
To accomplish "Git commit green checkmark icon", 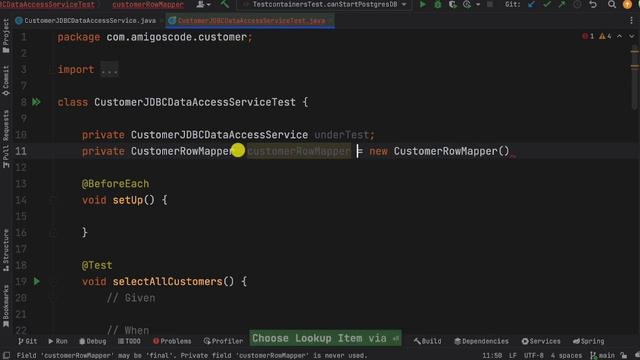I will coord(547,4).
